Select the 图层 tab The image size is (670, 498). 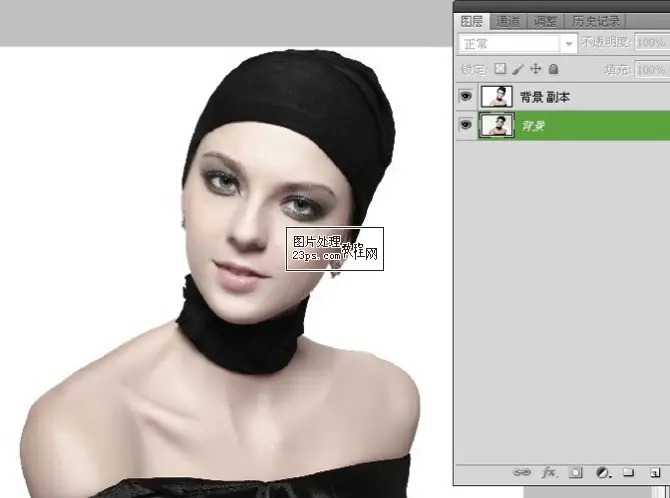pos(471,20)
